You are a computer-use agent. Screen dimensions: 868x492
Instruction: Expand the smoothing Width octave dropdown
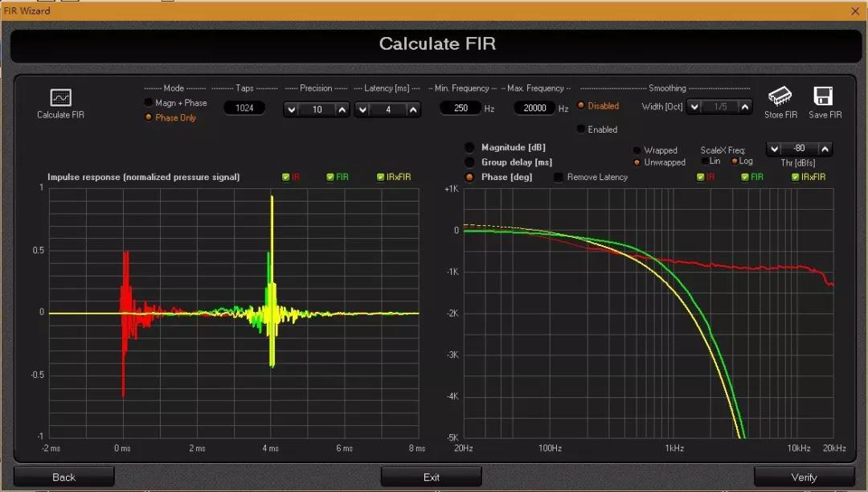(x=694, y=107)
